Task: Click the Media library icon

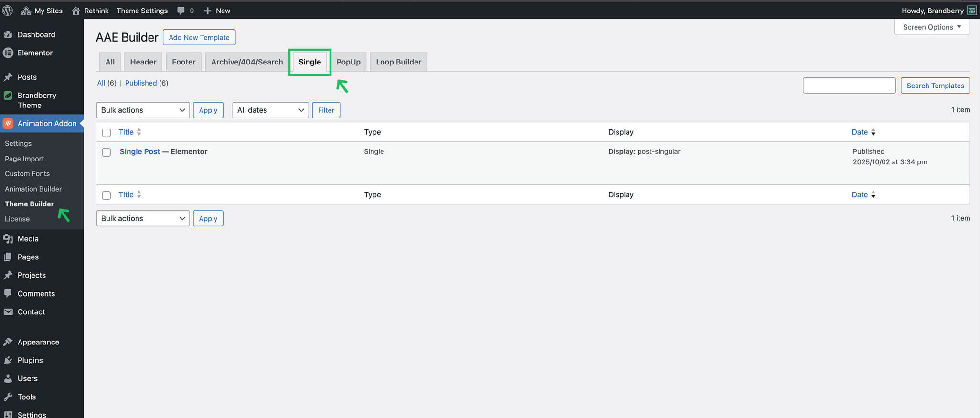Action: click(x=8, y=239)
